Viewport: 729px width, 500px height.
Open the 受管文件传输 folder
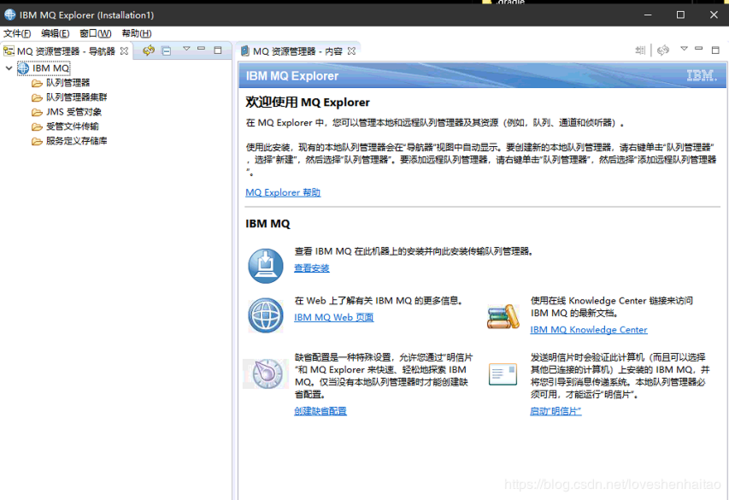coord(72,127)
